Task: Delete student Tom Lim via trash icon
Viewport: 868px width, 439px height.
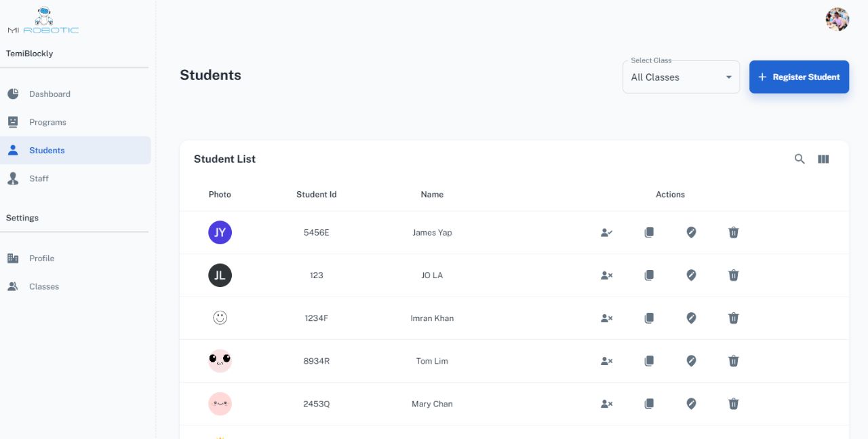Action: pos(733,361)
